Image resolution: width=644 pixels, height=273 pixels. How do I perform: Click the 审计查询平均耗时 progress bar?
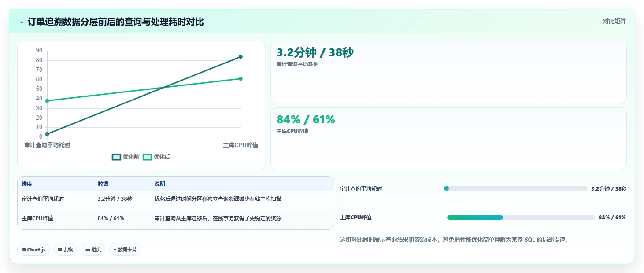pos(516,188)
